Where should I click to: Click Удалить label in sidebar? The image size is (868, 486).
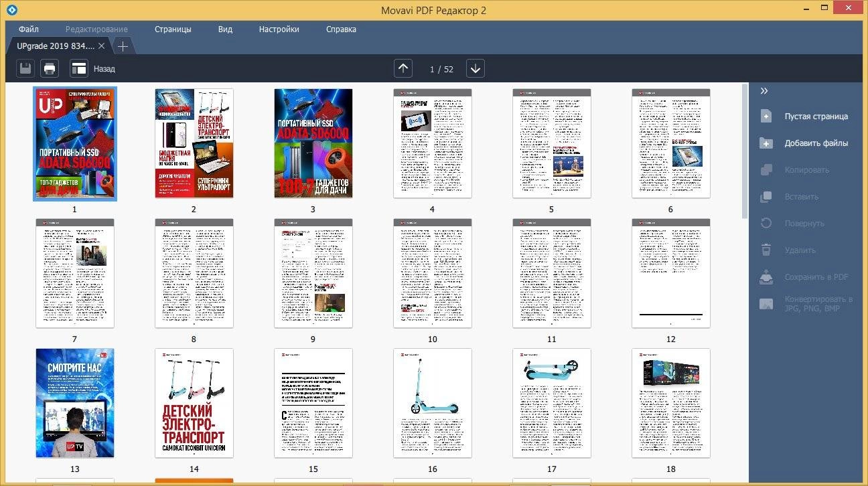click(x=800, y=250)
